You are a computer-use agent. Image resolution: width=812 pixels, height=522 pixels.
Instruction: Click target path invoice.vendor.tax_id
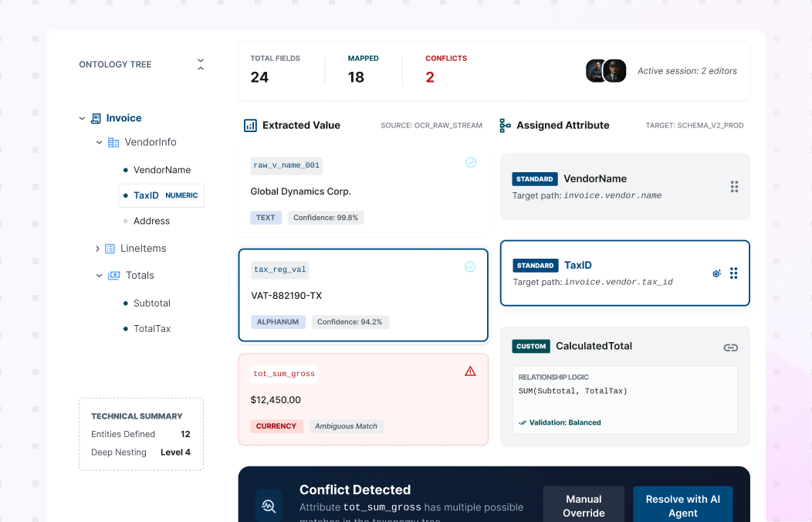coord(618,282)
